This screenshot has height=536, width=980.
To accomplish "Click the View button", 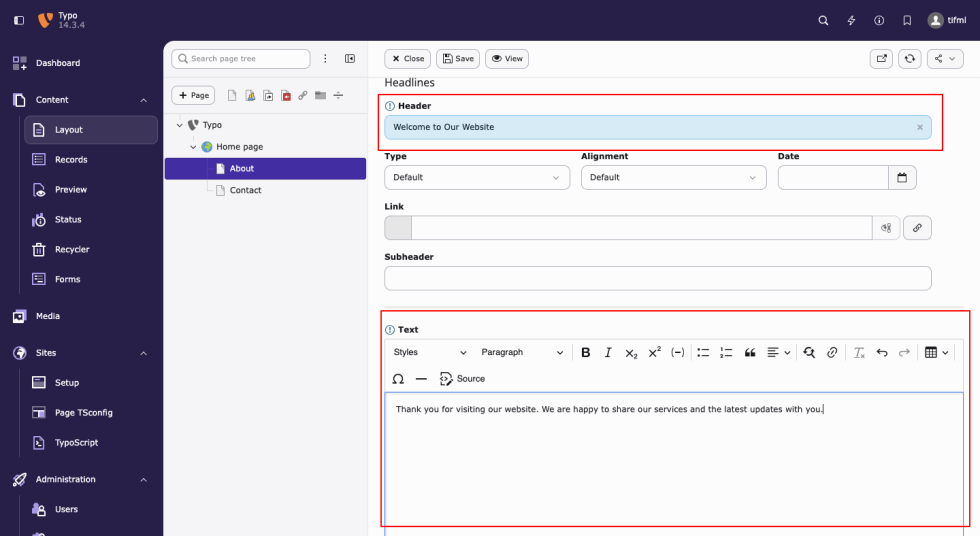I will tap(507, 59).
